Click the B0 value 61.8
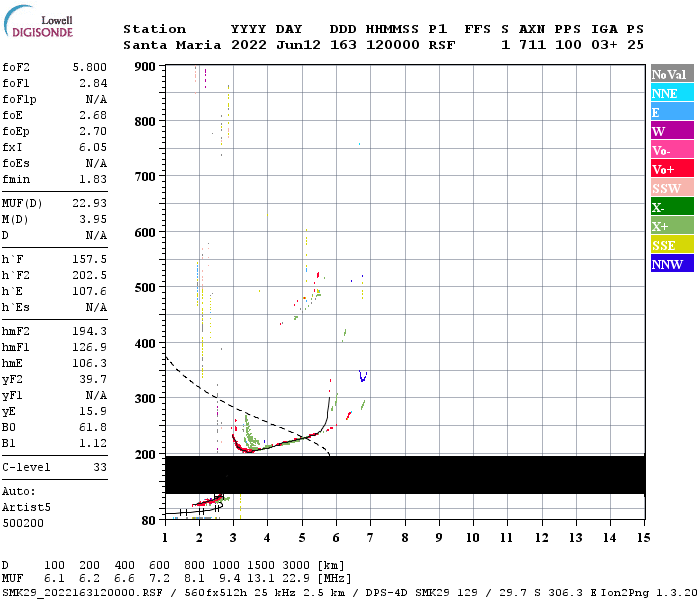700x600 pixels. pos(93,427)
